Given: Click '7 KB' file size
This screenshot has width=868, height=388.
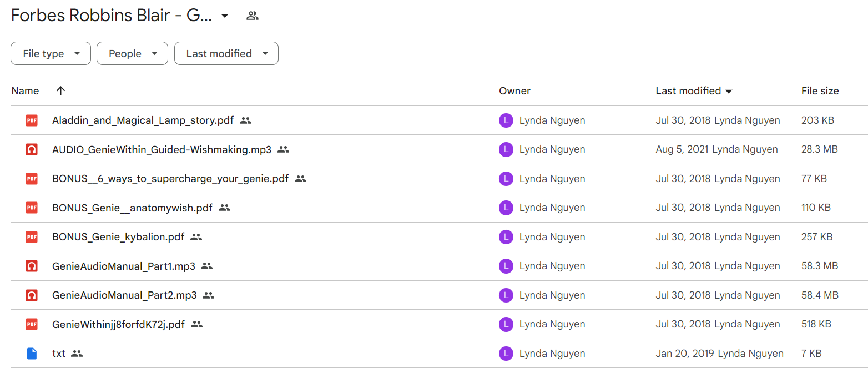Looking at the screenshot, I should (811, 354).
